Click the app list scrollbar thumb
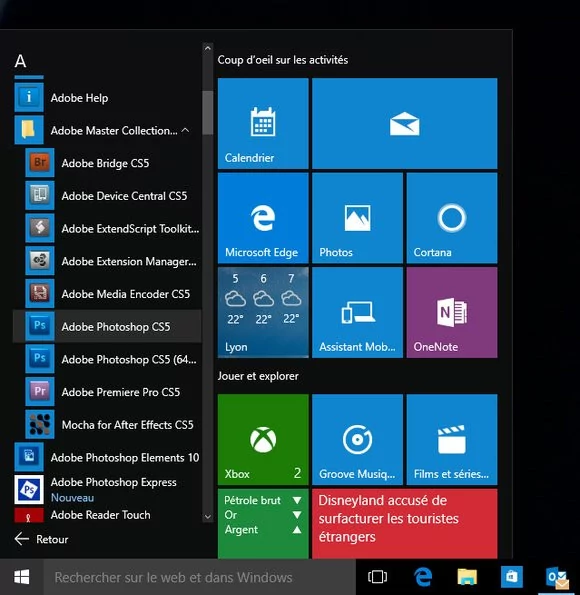580x595 pixels. coord(207,113)
